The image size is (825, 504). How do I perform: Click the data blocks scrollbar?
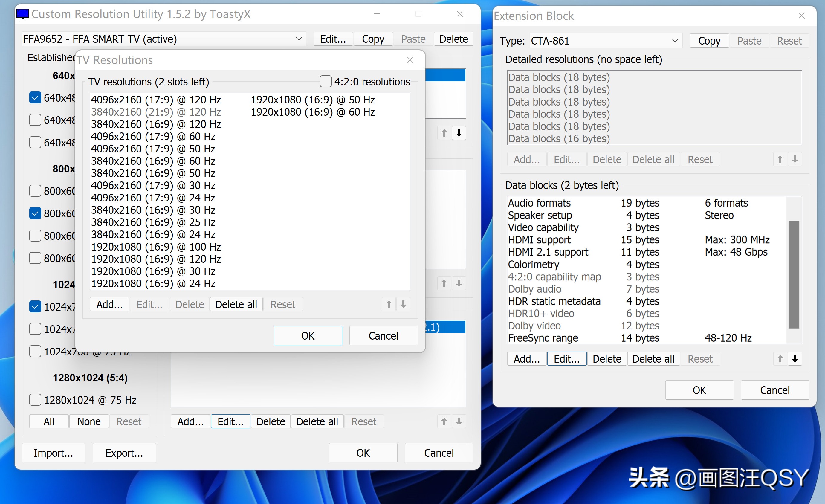[794, 271]
